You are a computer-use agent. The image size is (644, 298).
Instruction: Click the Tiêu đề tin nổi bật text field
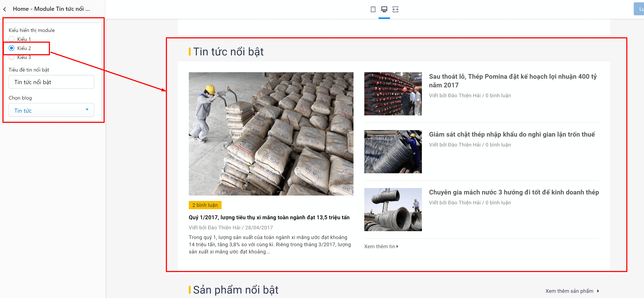51,82
